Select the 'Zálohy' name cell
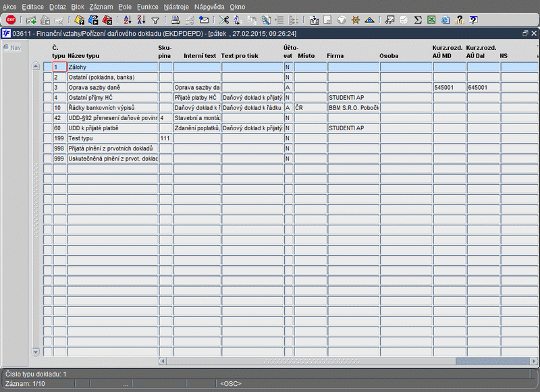Viewport: 540px width, 392px height. pos(113,67)
